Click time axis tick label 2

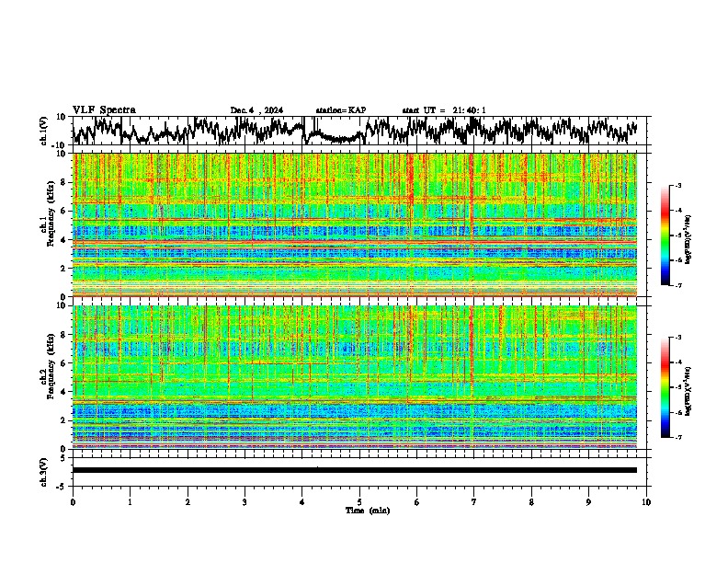188,502
